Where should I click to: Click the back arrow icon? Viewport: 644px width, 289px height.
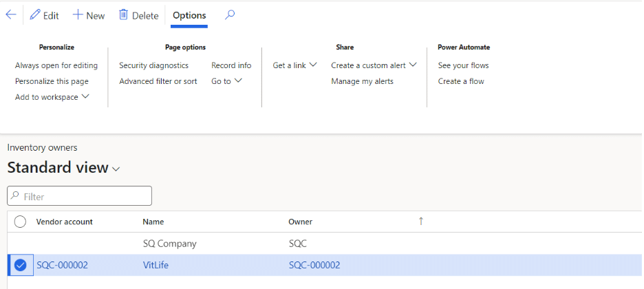coord(10,15)
